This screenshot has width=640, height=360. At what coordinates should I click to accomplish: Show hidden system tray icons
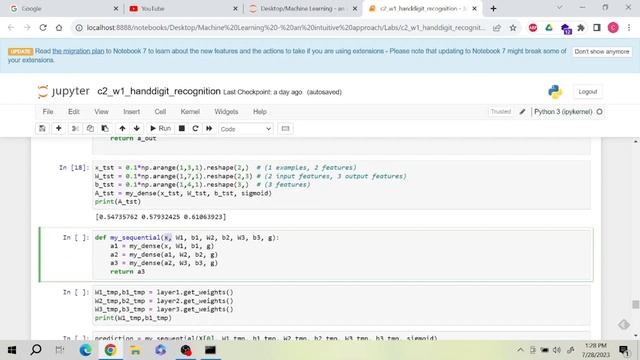tap(520, 350)
